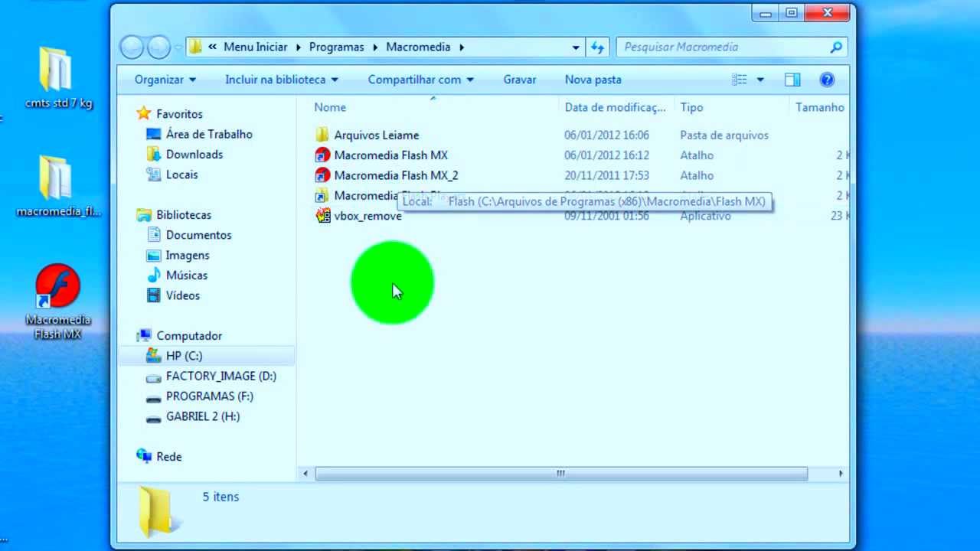This screenshot has height=551, width=980.
Task: Sort by the Tipo column header
Action: [x=691, y=108]
